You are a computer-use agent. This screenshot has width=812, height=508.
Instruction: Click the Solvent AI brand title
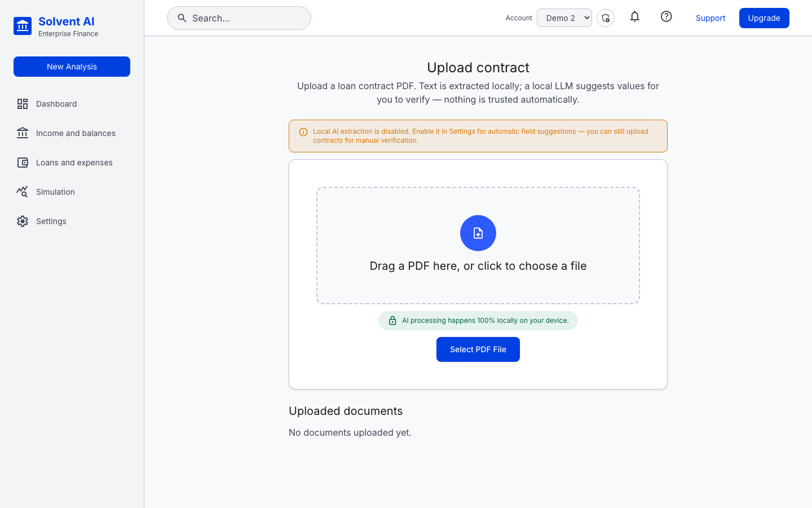[x=67, y=21]
